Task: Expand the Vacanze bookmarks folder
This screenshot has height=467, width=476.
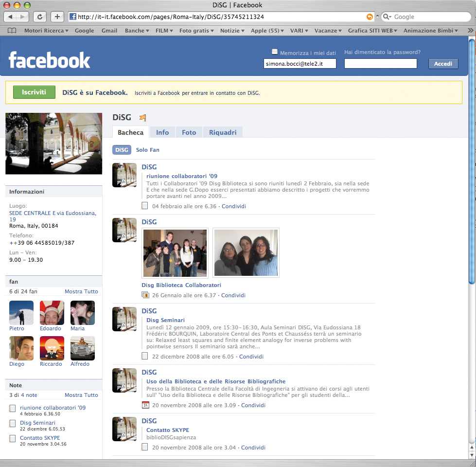Action: click(x=328, y=31)
